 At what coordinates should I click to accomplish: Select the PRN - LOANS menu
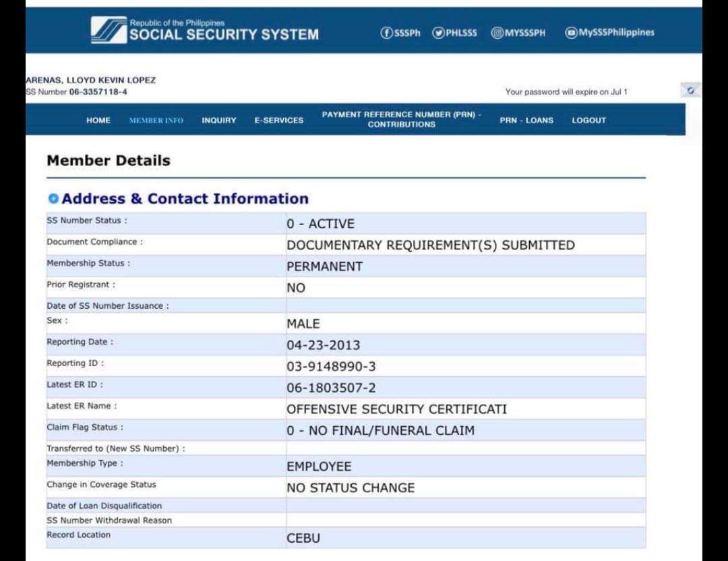coord(526,121)
